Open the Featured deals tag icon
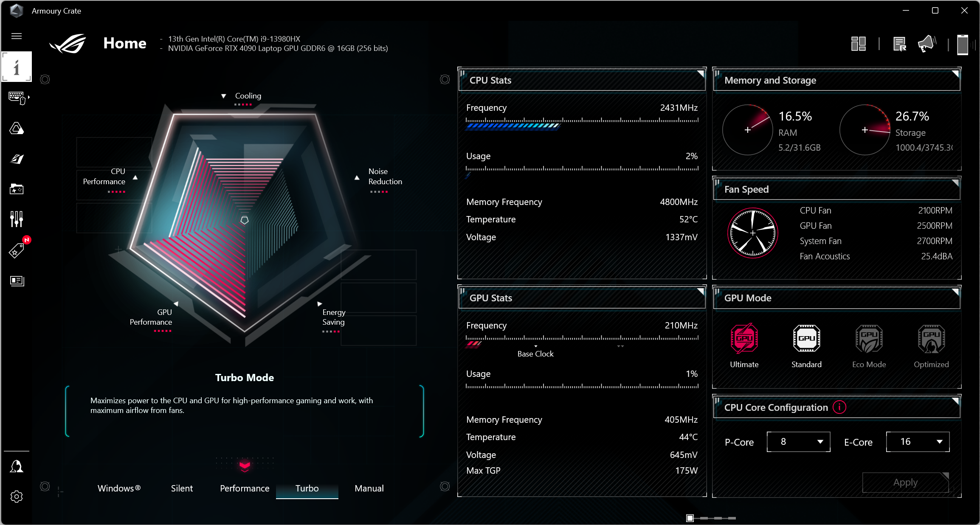 [17, 251]
